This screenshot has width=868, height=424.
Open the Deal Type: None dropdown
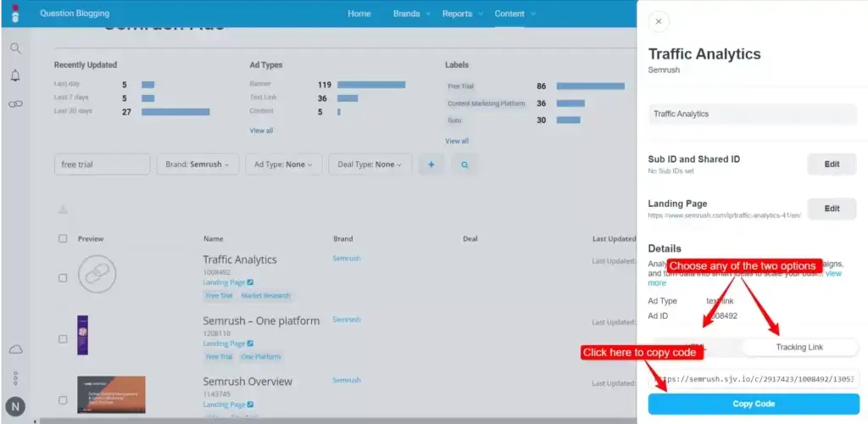(370, 165)
